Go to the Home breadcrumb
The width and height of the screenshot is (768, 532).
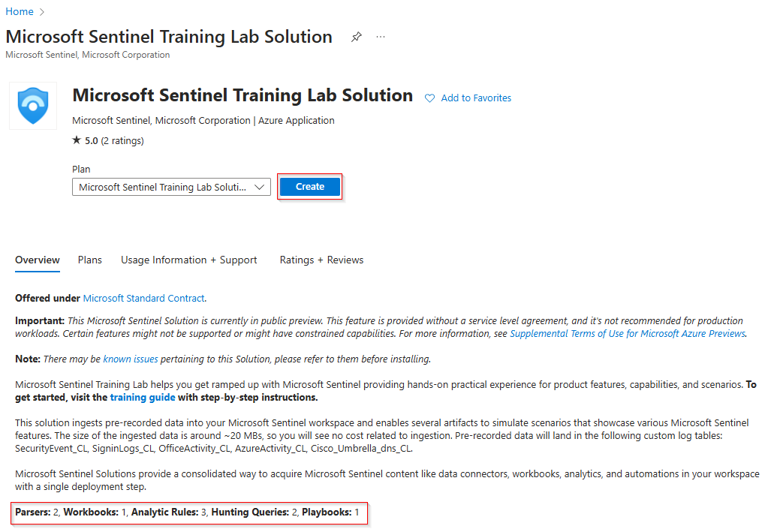20,11
